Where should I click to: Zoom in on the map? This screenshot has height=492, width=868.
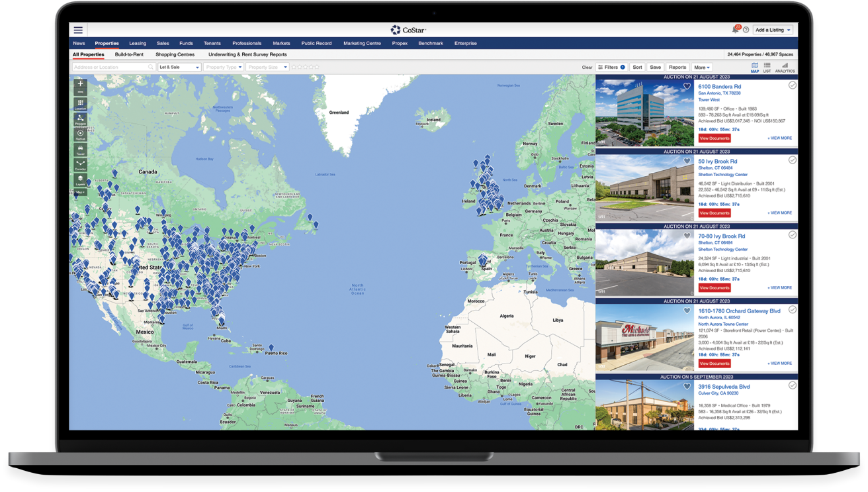(80, 84)
